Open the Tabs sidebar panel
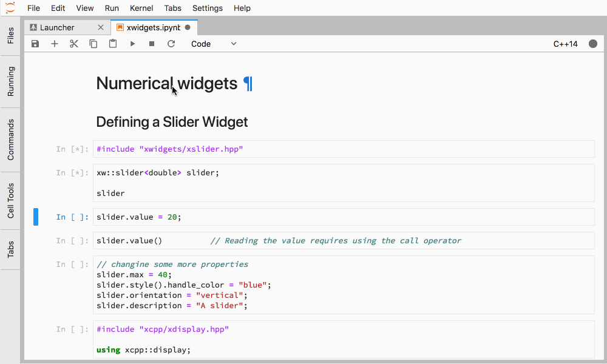The image size is (607, 364). (x=10, y=249)
